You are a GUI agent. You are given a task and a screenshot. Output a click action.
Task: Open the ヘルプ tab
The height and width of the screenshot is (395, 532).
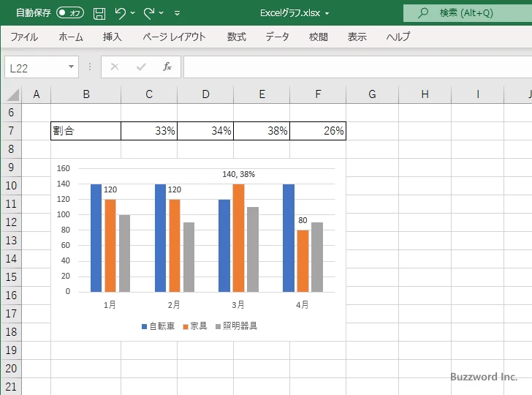(398, 37)
